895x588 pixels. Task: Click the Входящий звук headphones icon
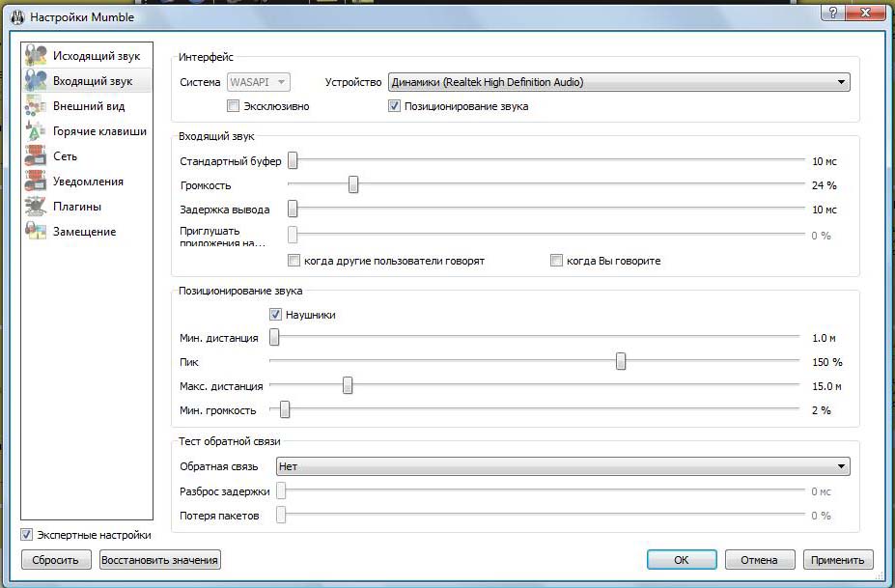pyautogui.click(x=36, y=81)
